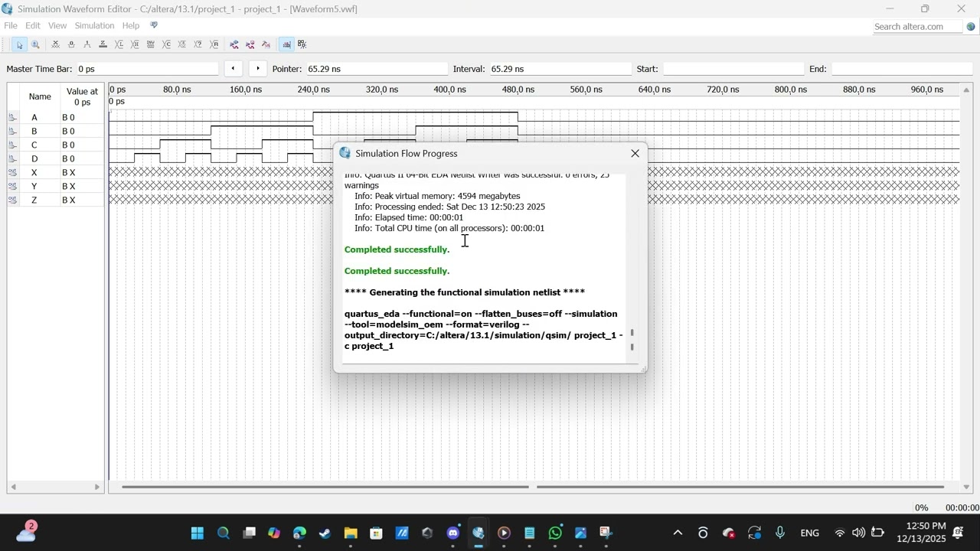Screen dimensions: 980x551
Task: Toggle Snap to Transition button
Action: click(x=302, y=44)
